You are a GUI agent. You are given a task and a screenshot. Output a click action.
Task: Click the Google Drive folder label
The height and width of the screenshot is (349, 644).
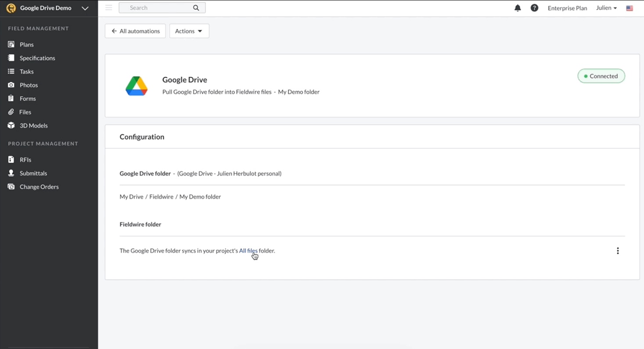[x=145, y=173]
